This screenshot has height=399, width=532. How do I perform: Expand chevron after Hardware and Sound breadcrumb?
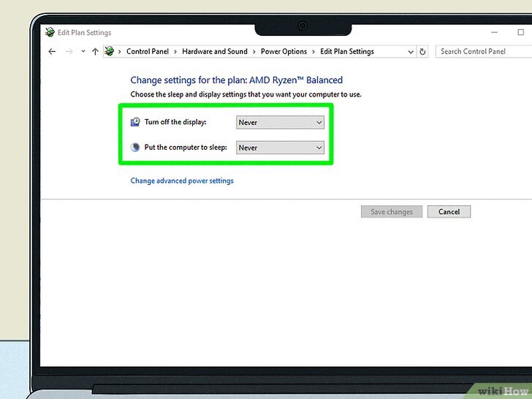[254, 52]
